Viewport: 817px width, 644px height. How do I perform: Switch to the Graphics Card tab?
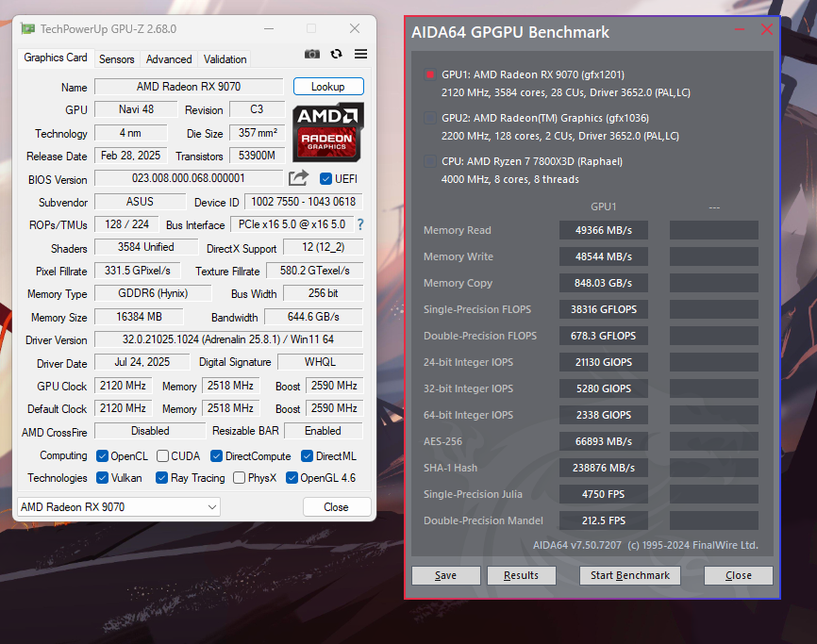point(56,58)
